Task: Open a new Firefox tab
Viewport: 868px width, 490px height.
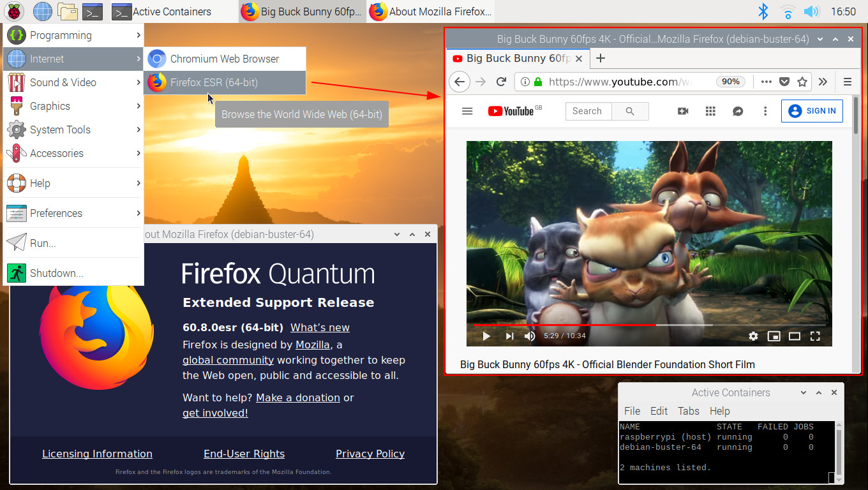Action: point(600,58)
